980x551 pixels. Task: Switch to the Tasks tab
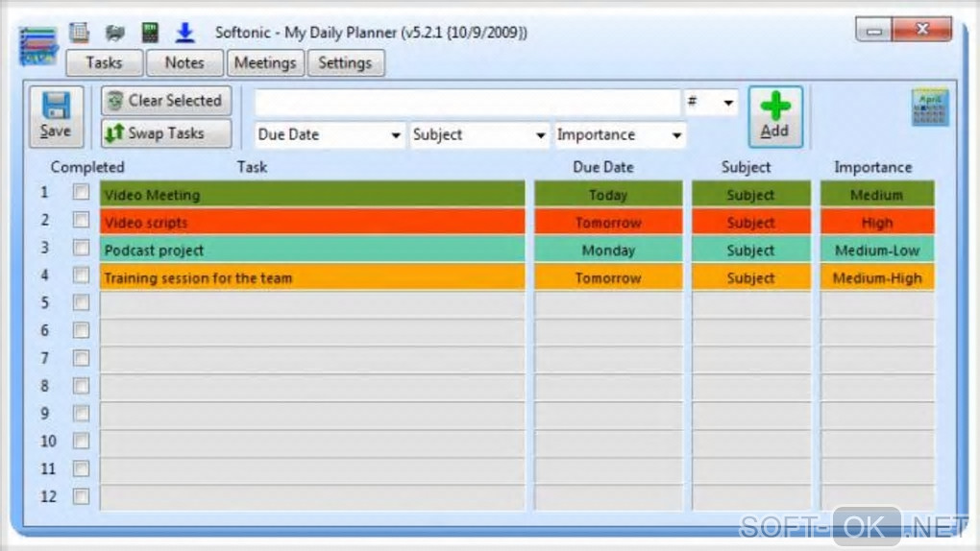(x=105, y=63)
